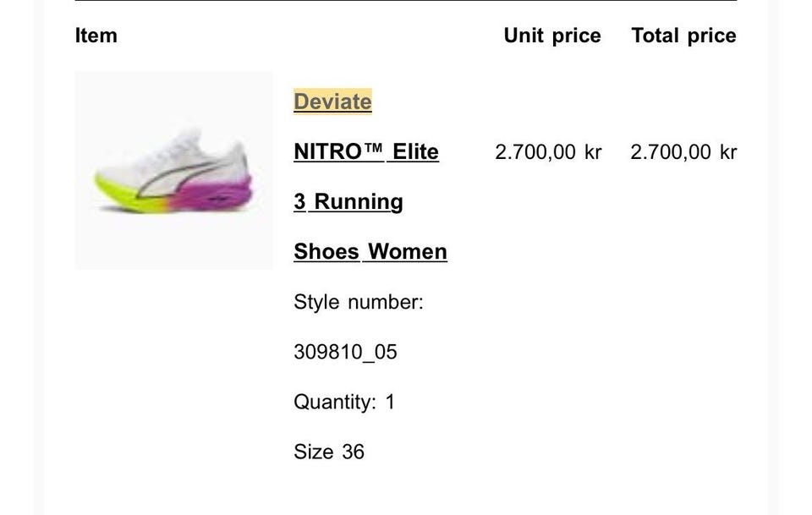Follow the "3 Running" link line
812x515 pixels.
[x=348, y=202]
